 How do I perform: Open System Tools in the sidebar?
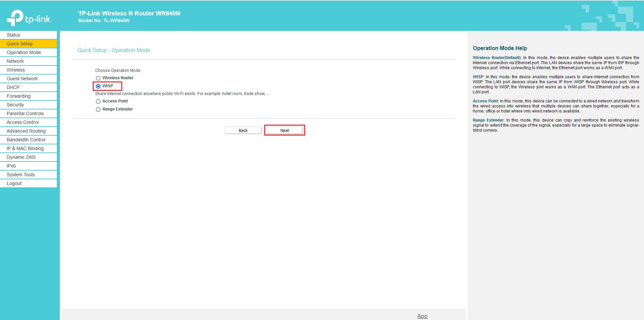click(28, 175)
